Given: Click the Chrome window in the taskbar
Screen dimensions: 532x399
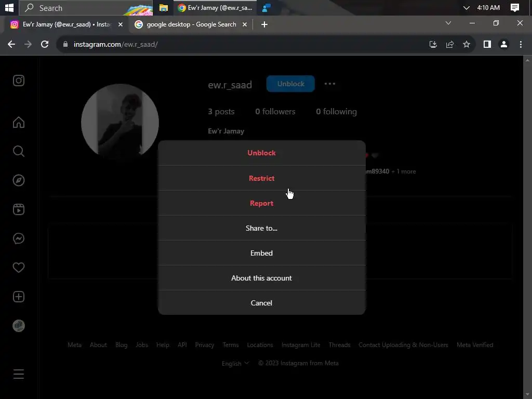Looking at the screenshot, I should pyautogui.click(x=215, y=8).
